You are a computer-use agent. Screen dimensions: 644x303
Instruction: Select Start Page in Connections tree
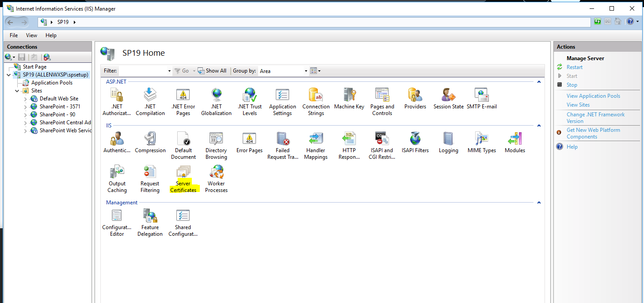pyautogui.click(x=34, y=67)
